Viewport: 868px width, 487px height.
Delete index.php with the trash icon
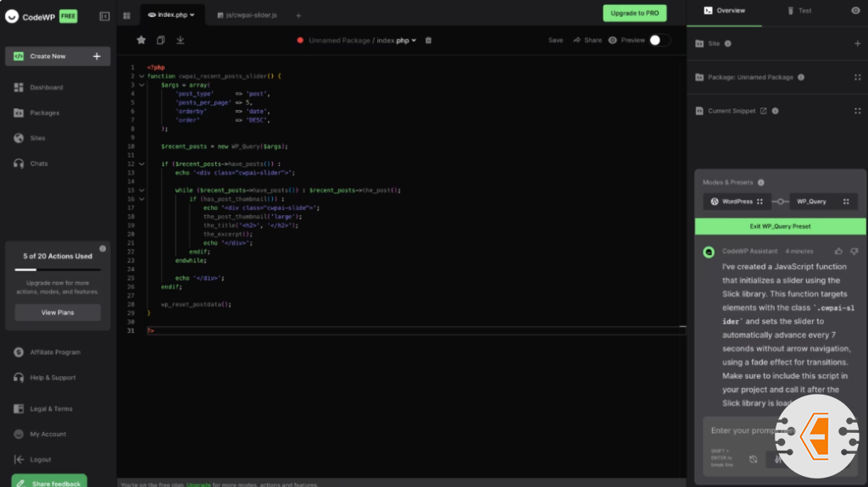[428, 40]
